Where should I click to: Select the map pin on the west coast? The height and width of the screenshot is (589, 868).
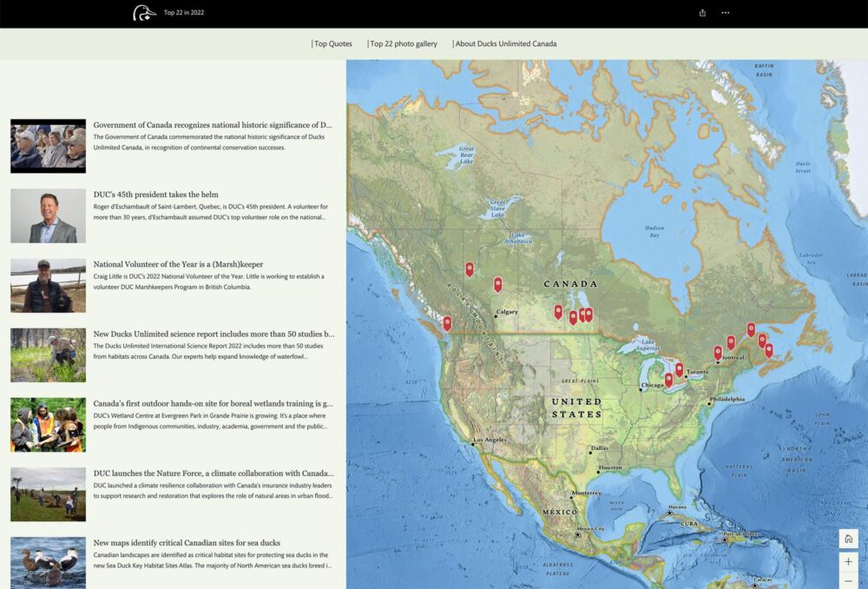447,323
